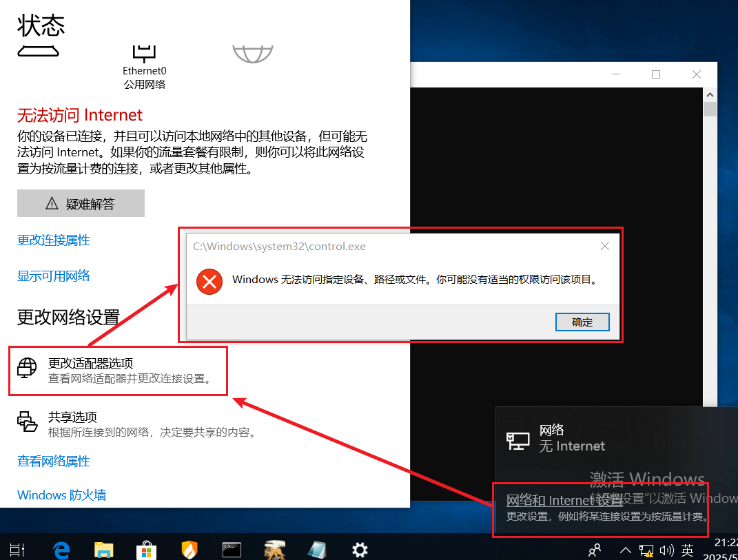This screenshot has width=738, height=560.
Task: Open 显示可用网络 link
Action: click(53, 276)
